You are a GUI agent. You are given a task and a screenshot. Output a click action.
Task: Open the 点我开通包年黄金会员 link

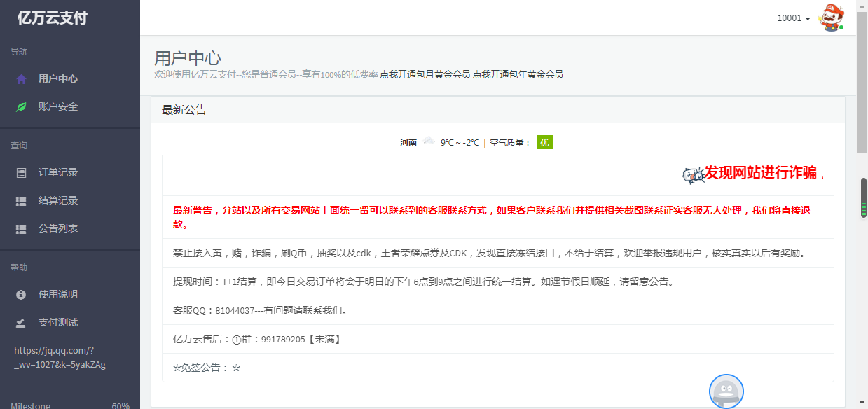tap(521, 74)
